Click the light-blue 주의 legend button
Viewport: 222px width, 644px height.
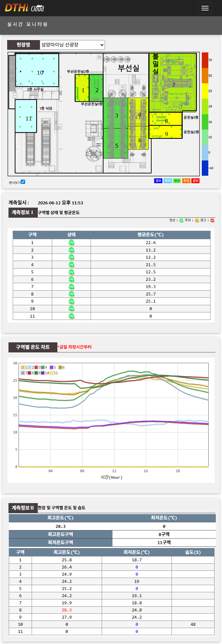pyautogui.click(x=168, y=181)
